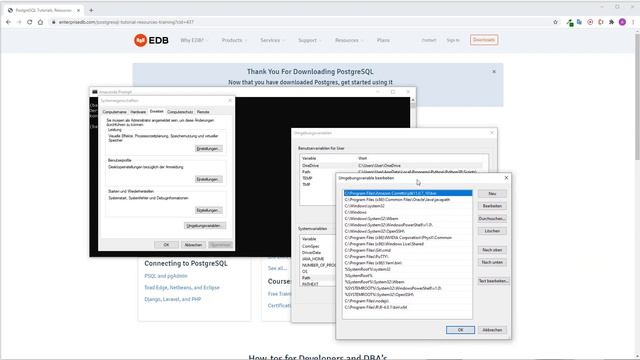Dismiss the Thank You For Downloading banner
The height and width of the screenshot is (360, 640).
click(494, 72)
